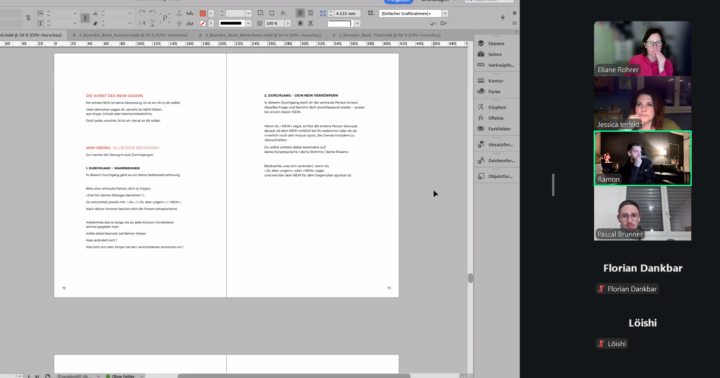Close the 4_Boundry_Book_Autoren.indd tab
The width and height of the screenshot is (720, 378).
click(74, 35)
